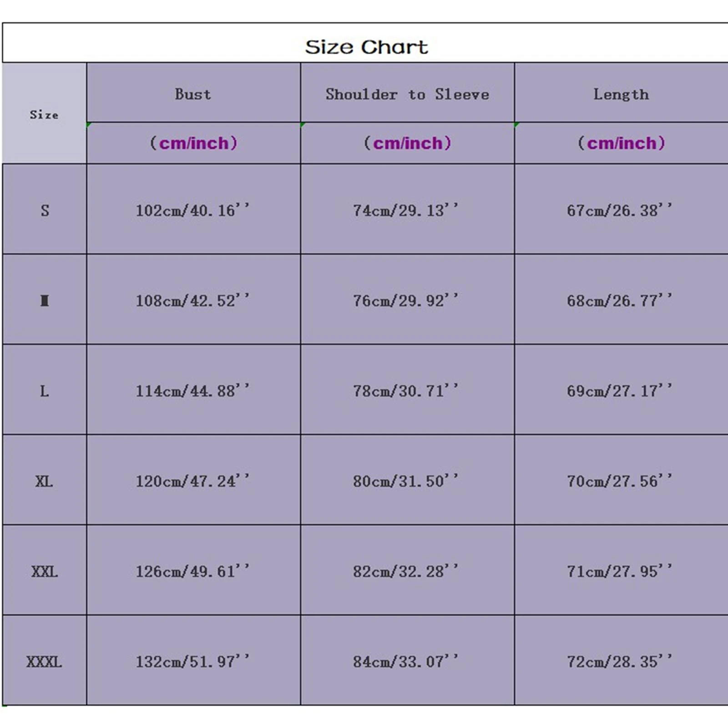Select the 72cm/28.35'' length value
Image resolution: width=728 pixels, height=728 pixels.
(x=619, y=662)
